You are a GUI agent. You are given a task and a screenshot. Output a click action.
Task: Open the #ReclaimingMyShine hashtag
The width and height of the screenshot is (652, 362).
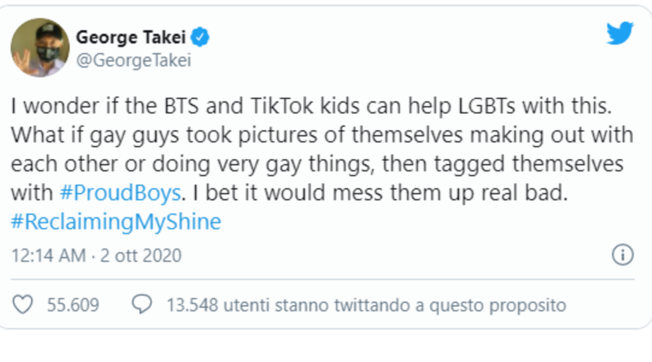click(116, 222)
